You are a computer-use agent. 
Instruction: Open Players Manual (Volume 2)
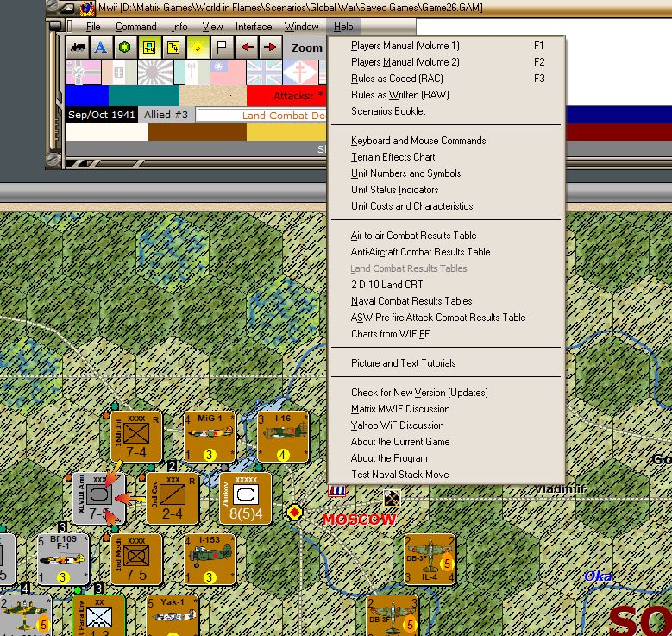[x=447, y=62]
